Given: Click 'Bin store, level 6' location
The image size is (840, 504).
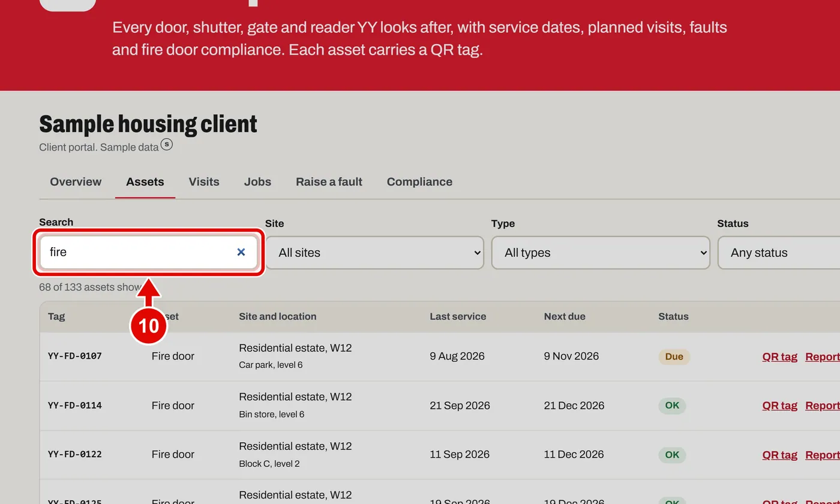Looking at the screenshot, I should pos(271,414).
